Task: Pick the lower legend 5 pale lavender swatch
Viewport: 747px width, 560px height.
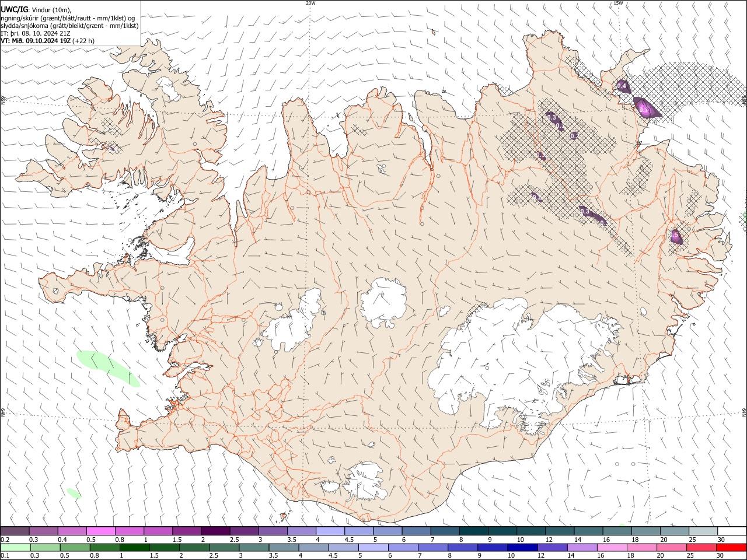Action: point(373,547)
